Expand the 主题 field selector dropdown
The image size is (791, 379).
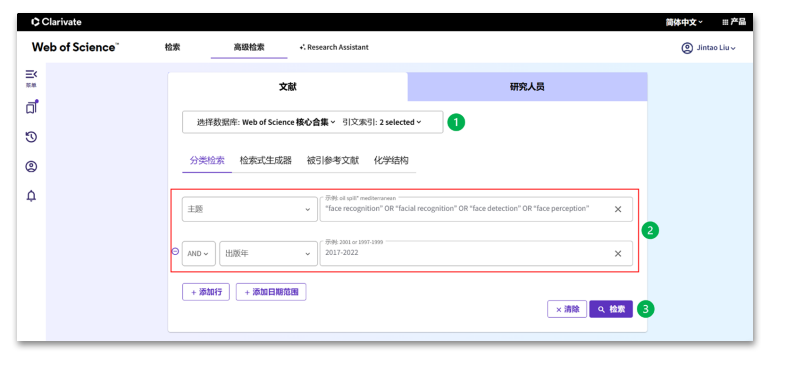pyautogui.click(x=250, y=209)
